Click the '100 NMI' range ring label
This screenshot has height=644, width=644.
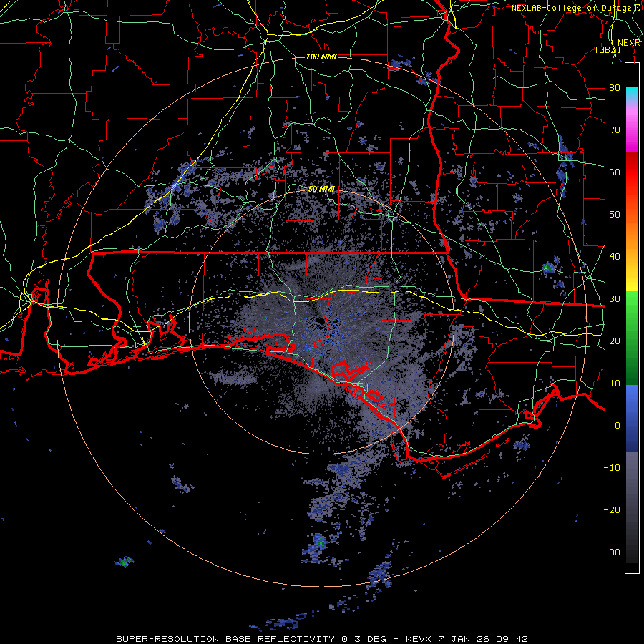point(321,57)
